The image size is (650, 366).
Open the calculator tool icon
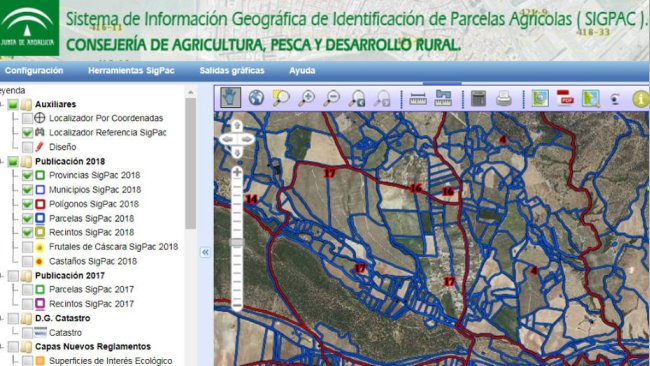[x=478, y=99]
